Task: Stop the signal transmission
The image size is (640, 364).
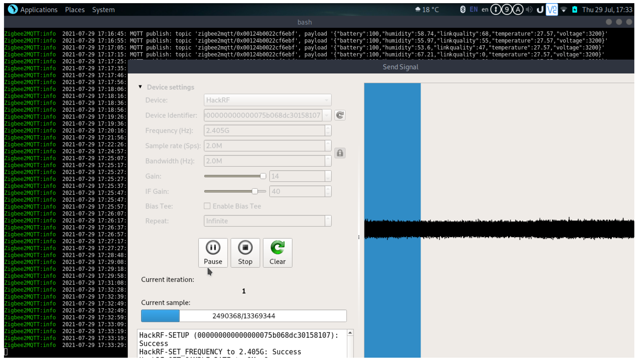Action: [245, 253]
